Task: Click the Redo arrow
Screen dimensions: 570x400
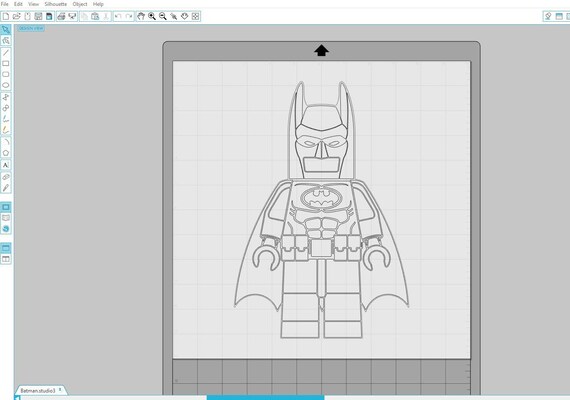Action: point(129,16)
